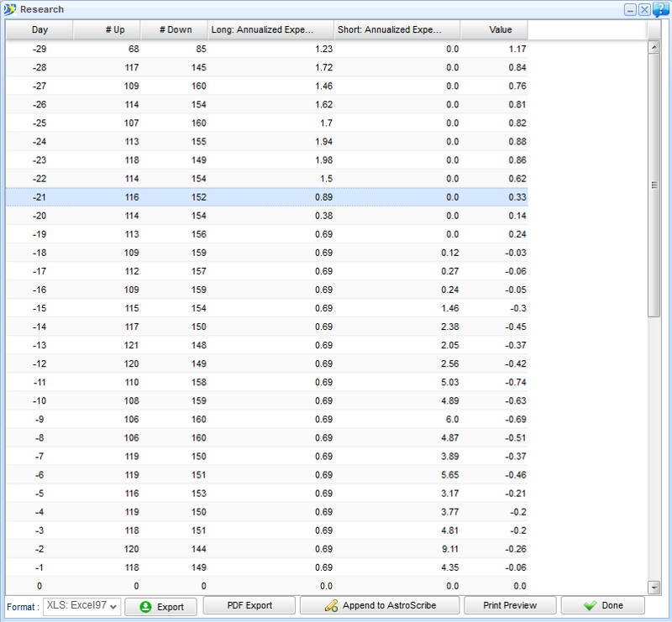Click the Long: Annualized column header
672x622 pixels.
[x=270, y=30]
